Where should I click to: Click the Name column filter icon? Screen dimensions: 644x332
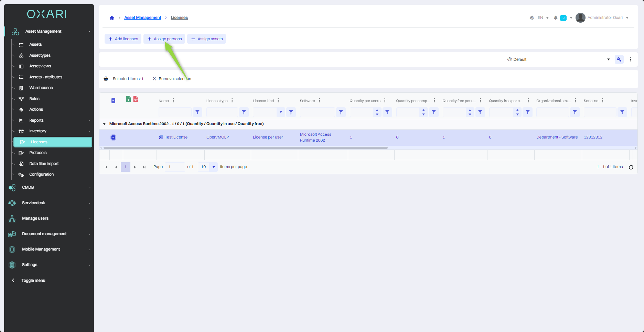[197, 112]
